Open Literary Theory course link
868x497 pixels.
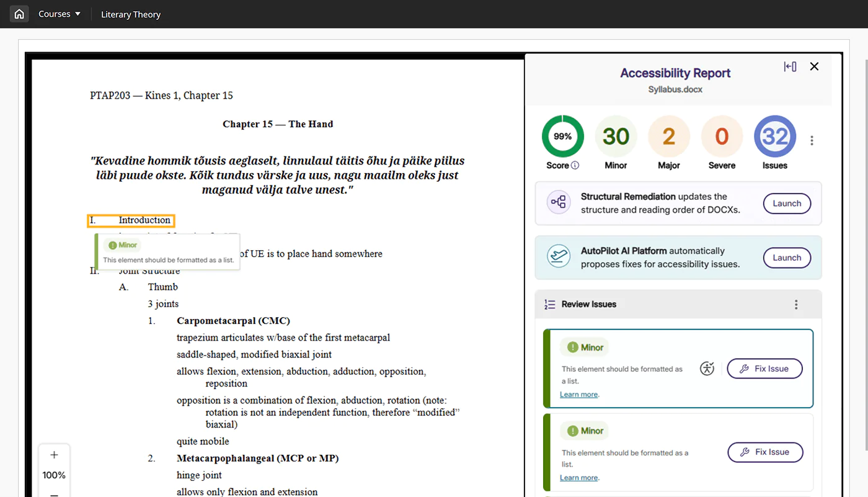coord(131,14)
